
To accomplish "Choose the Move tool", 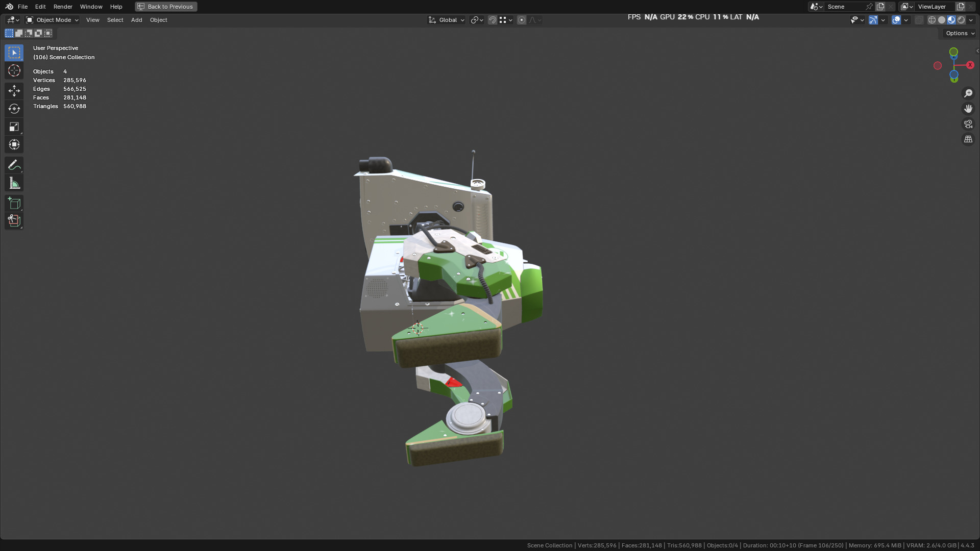I will pos(14,91).
